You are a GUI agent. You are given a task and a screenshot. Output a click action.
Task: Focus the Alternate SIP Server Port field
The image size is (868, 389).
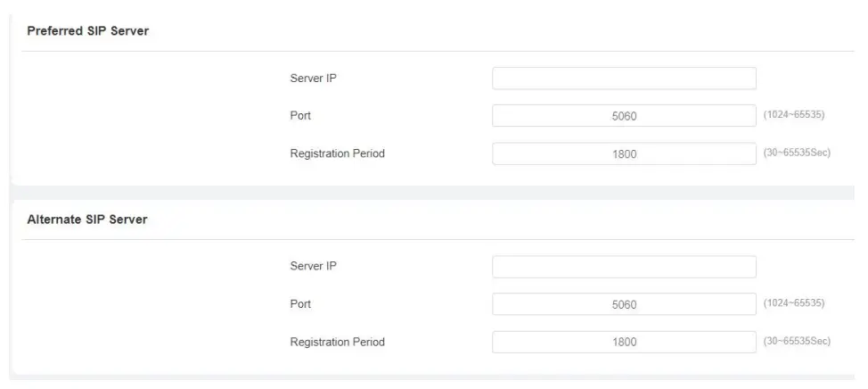[x=624, y=304]
